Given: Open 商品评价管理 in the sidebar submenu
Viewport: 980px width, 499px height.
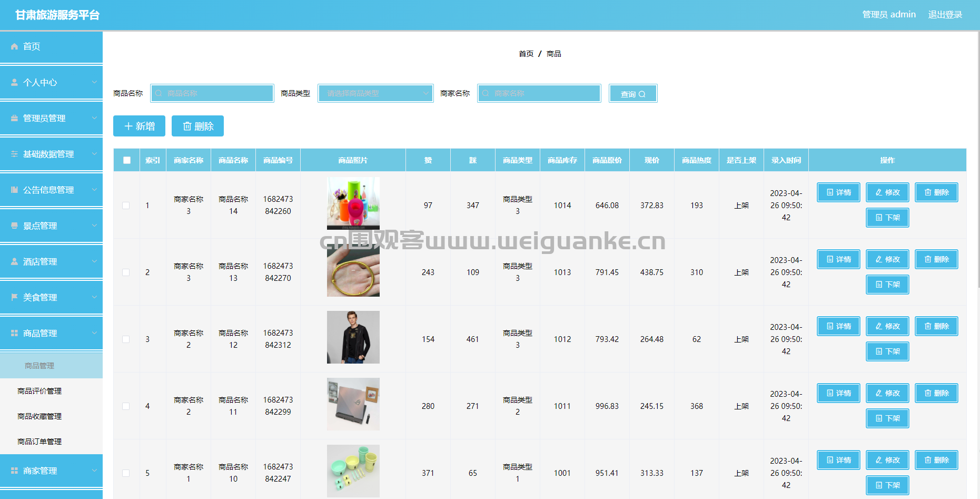Looking at the screenshot, I should [39, 391].
